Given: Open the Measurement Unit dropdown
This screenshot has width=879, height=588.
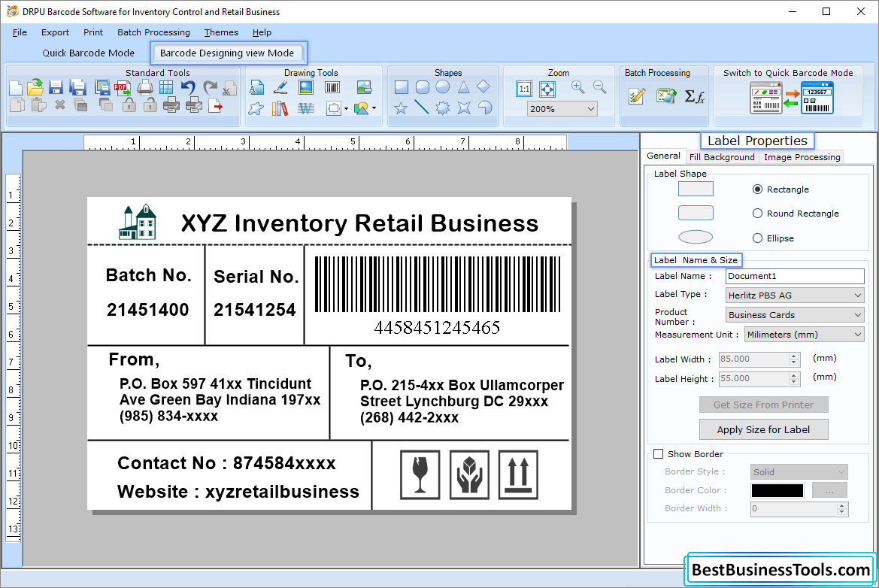Looking at the screenshot, I should (x=805, y=335).
